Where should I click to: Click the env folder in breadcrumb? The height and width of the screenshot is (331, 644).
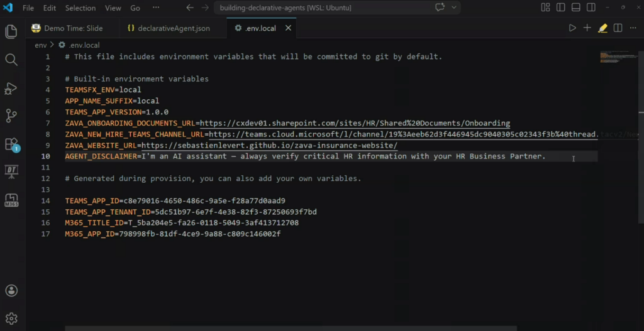[40, 45]
